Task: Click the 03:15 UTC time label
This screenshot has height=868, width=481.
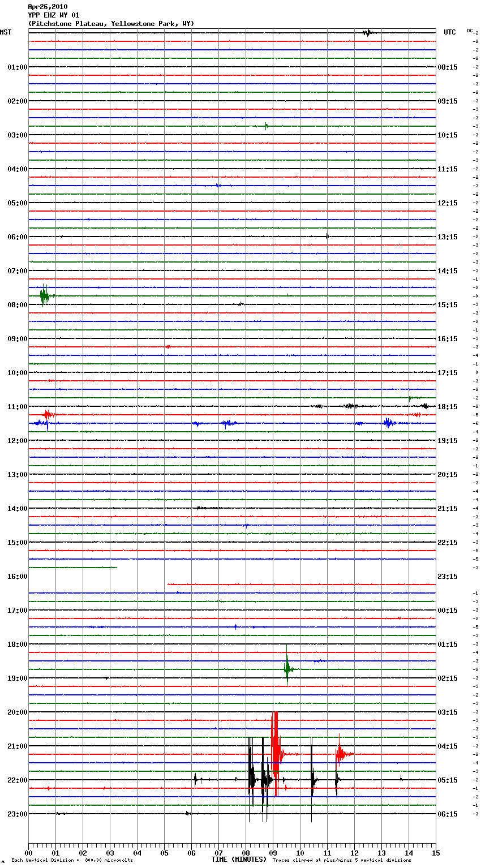Action: tap(448, 712)
